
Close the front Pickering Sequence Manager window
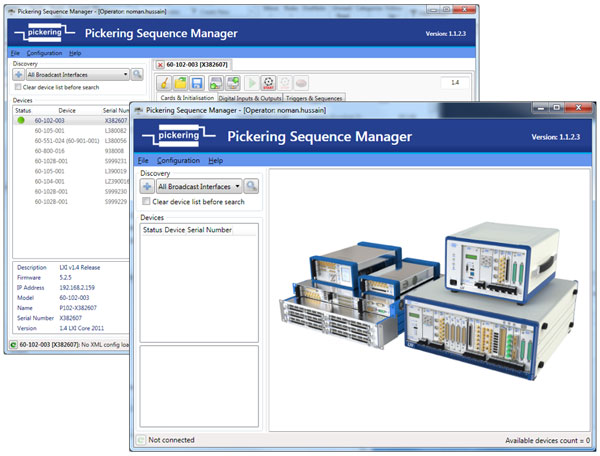tap(578, 109)
